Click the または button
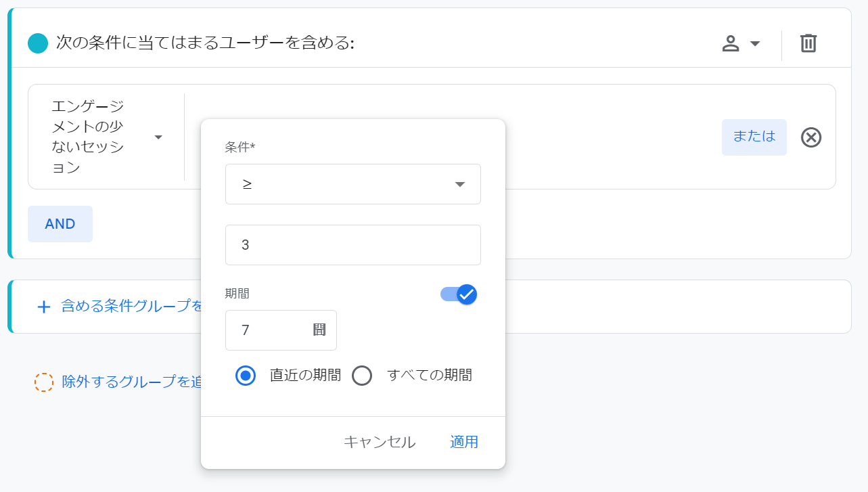Viewport: 868px width, 492px height. tap(754, 137)
